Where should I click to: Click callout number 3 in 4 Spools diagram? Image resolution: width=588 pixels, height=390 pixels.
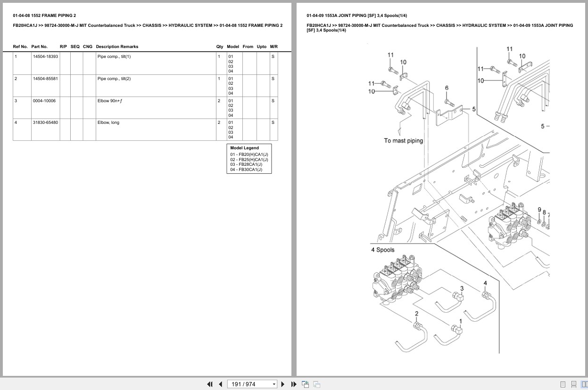(x=462, y=288)
